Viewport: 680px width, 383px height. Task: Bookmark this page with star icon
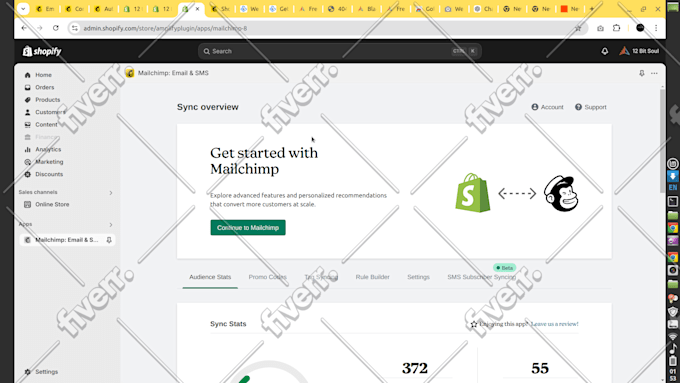tap(578, 28)
